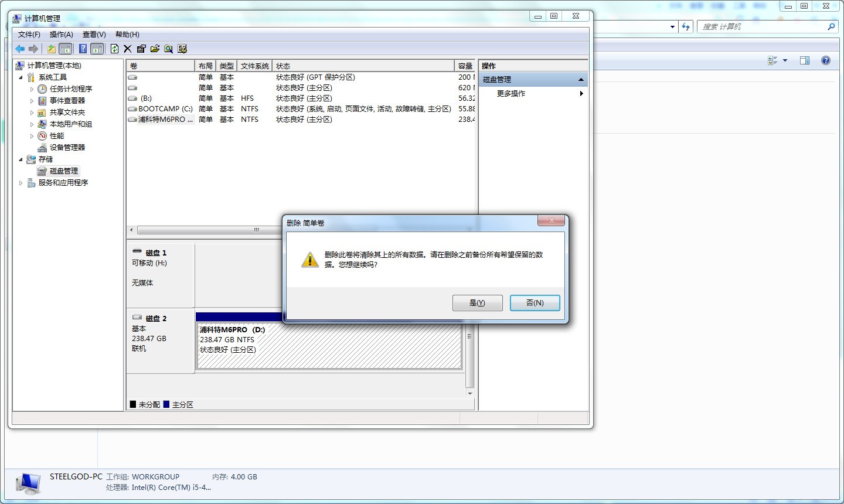Toggle the console tree show/hide button
This screenshot has height=504, width=844.
coord(66,49)
